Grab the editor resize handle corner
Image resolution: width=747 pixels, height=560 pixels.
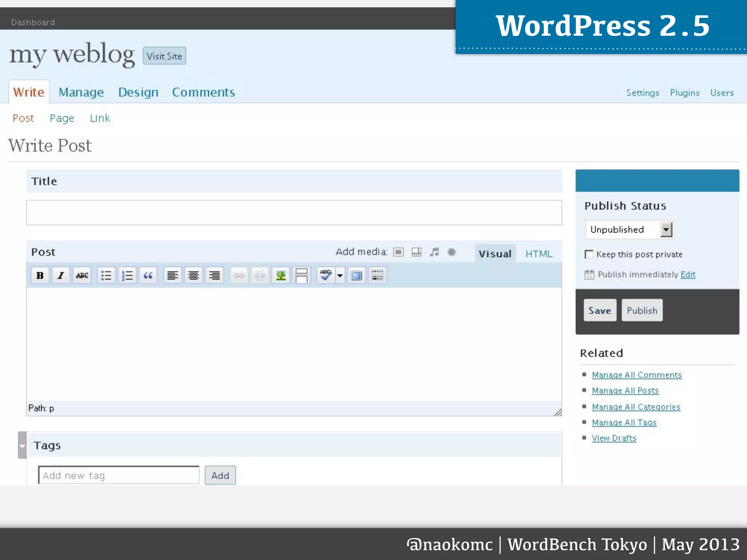pos(558,412)
